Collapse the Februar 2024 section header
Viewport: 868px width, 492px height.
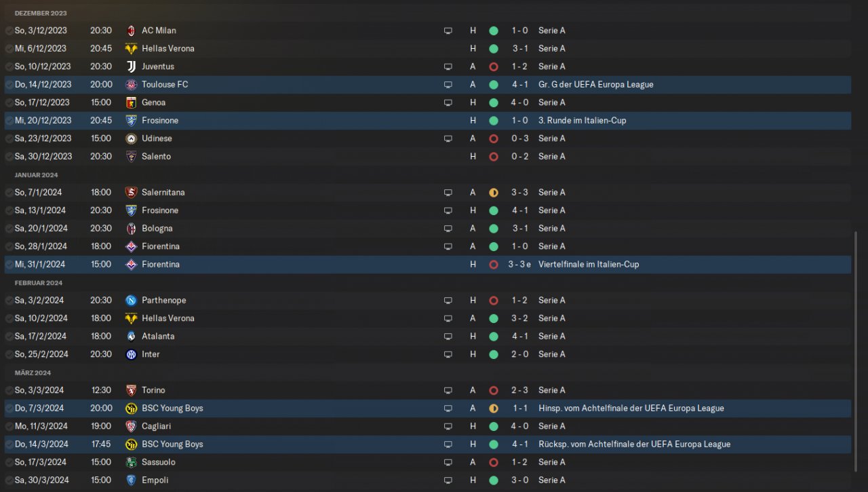(39, 283)
